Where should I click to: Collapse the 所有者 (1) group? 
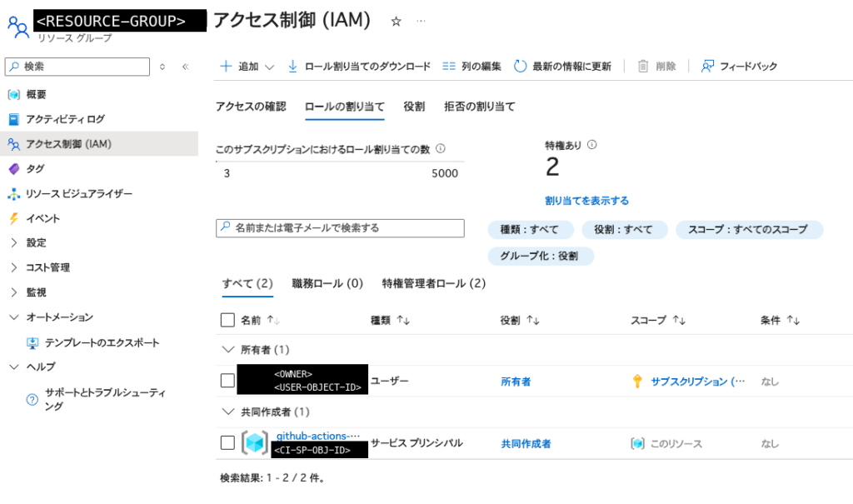pos(228,349)
